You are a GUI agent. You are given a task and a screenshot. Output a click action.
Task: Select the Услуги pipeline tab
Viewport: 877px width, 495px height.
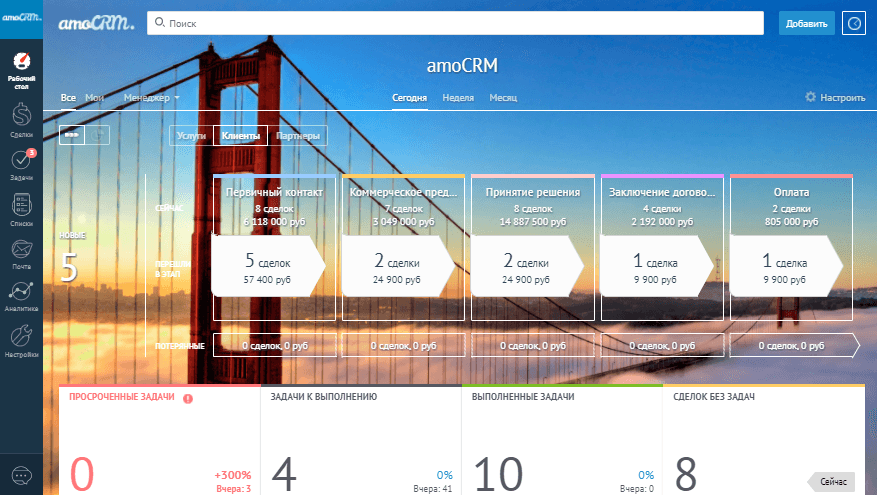(191, 135)
